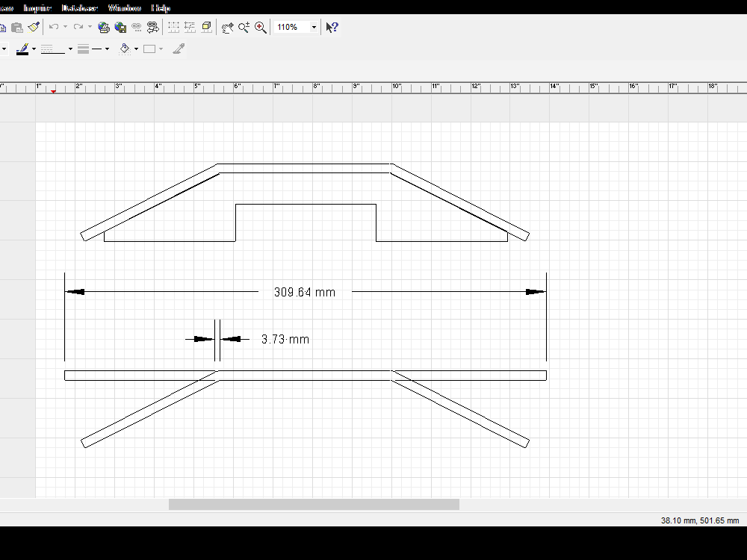Enable the What's This help pointer

tap(331, 27)
